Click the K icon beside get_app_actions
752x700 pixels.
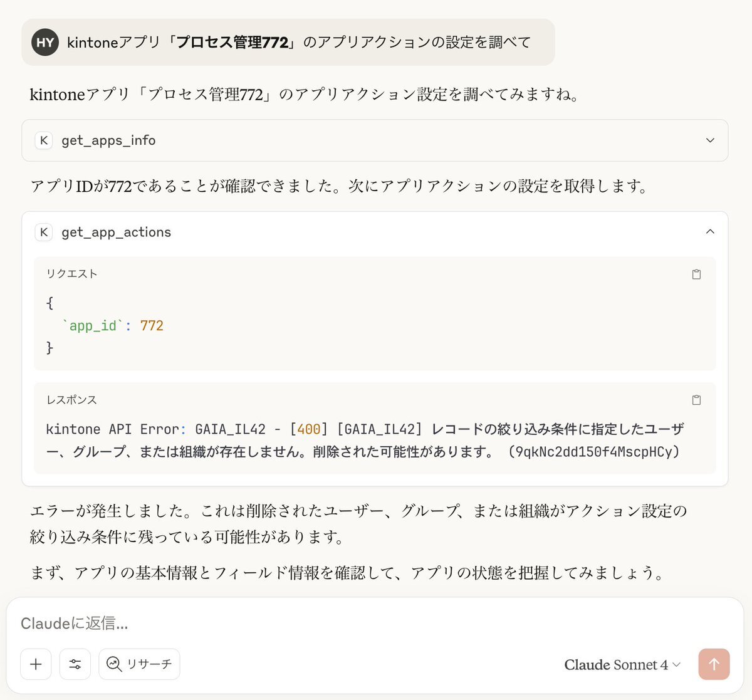coord(44,232)
